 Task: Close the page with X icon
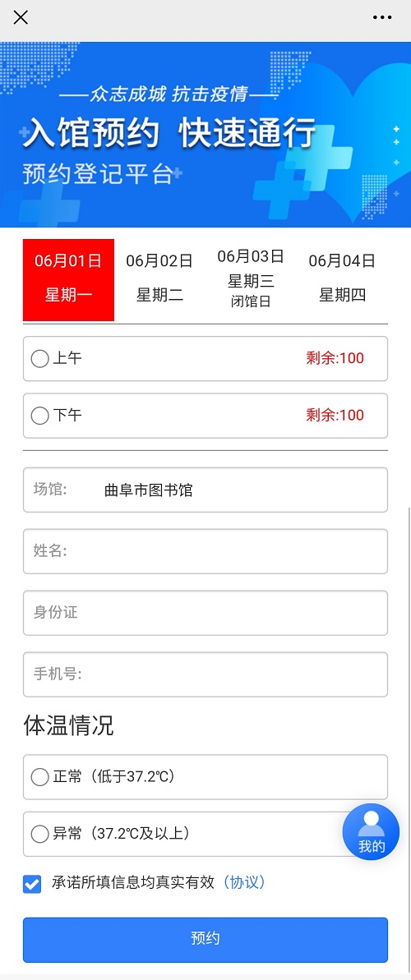(21, 17)
